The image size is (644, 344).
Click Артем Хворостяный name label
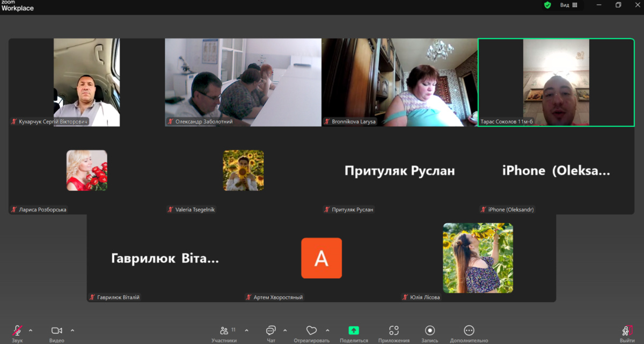pos(278,297)
